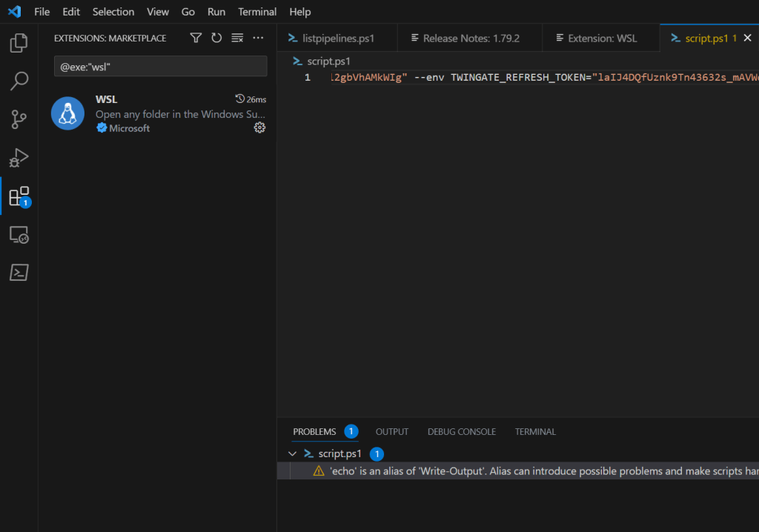Open the Edit menu
Screen dimensions: 759x532
point(71,12)
